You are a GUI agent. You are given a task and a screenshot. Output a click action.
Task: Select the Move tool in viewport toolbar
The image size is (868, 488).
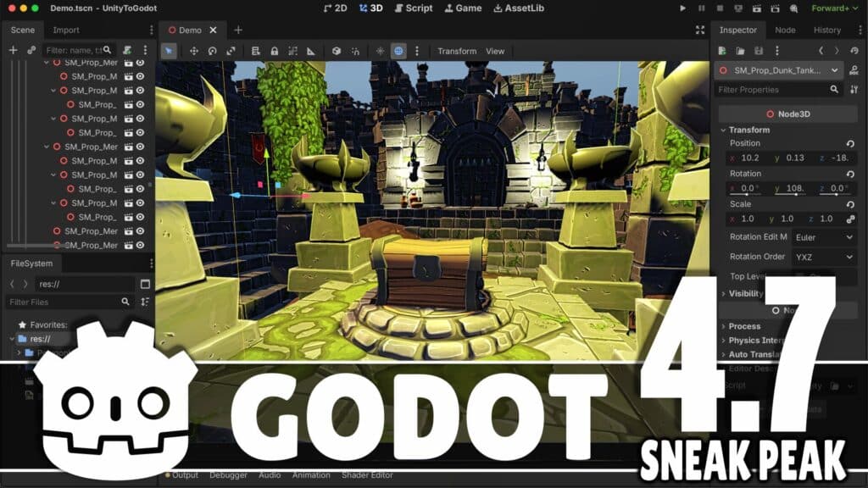[194, 51]
